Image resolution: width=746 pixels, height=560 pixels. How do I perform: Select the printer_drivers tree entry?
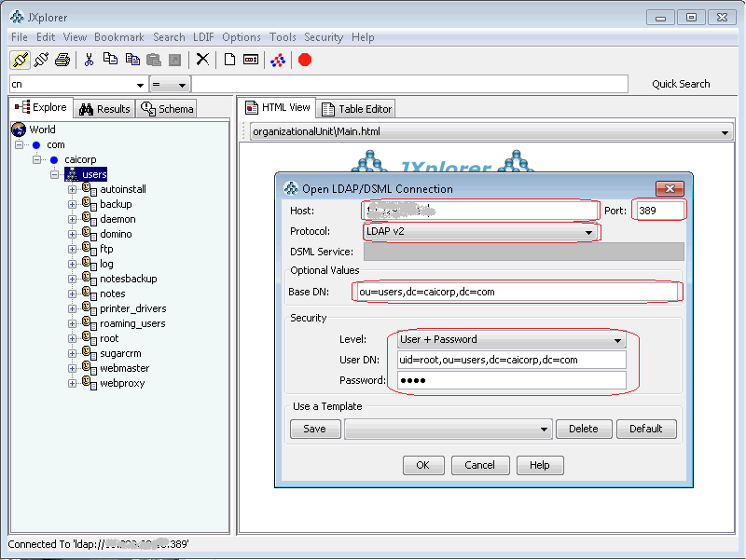tap(133, 309)
